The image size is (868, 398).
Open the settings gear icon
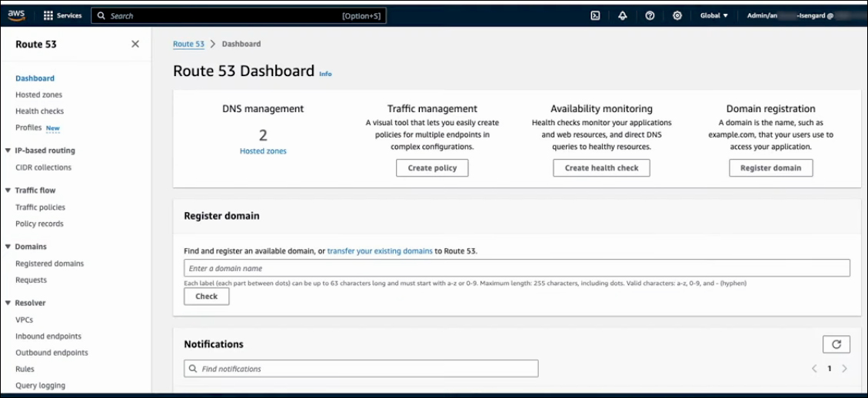coord(677,15)
